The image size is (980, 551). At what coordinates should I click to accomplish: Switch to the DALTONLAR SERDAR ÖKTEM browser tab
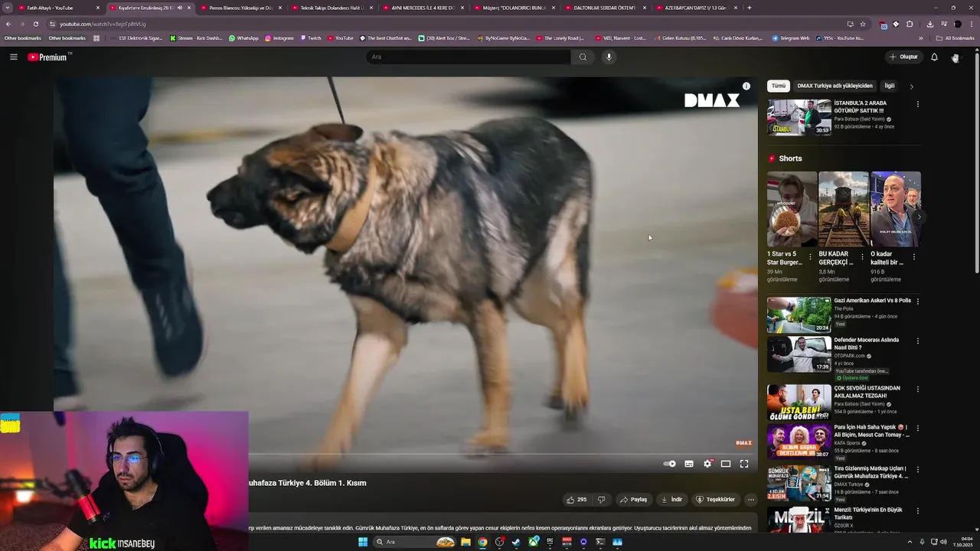click(x=606, y=8)
